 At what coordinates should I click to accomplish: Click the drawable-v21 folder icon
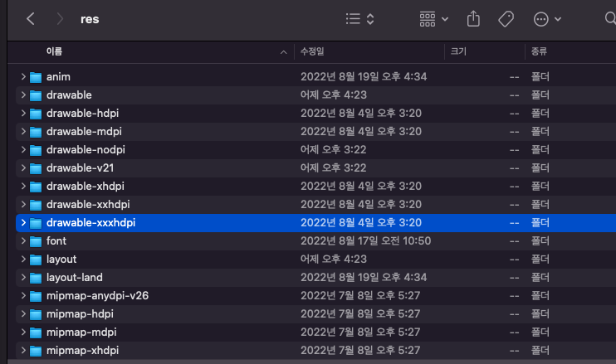pos(36,168)
